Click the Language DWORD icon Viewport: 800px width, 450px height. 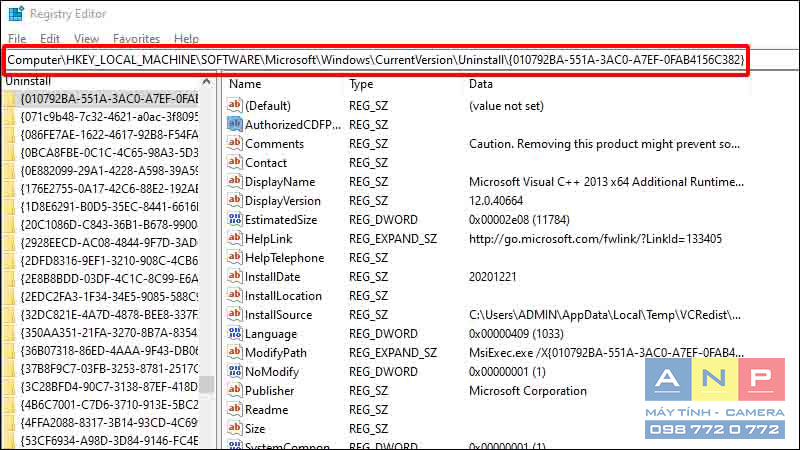(235, 333)
